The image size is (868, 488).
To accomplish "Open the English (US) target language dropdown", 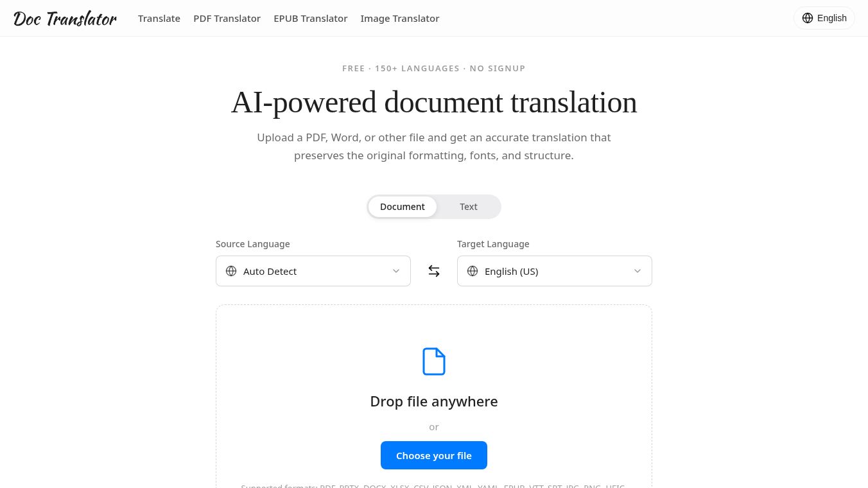I will pyautogui.click(x=555, y=271).
